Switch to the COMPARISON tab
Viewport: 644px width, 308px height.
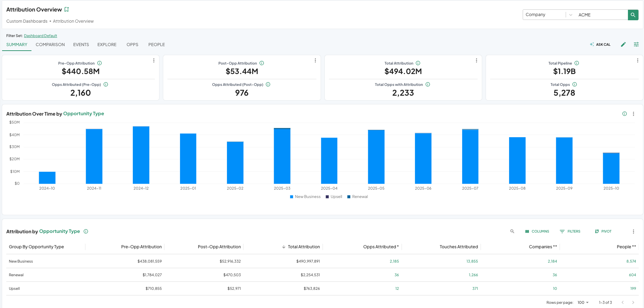point(50,45)
